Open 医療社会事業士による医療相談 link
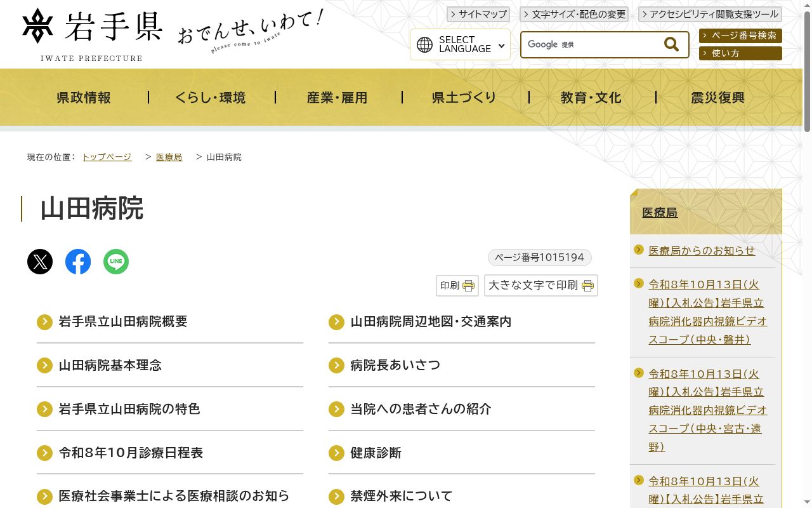This screenshot has height=508, width=812. coord(174,496)
